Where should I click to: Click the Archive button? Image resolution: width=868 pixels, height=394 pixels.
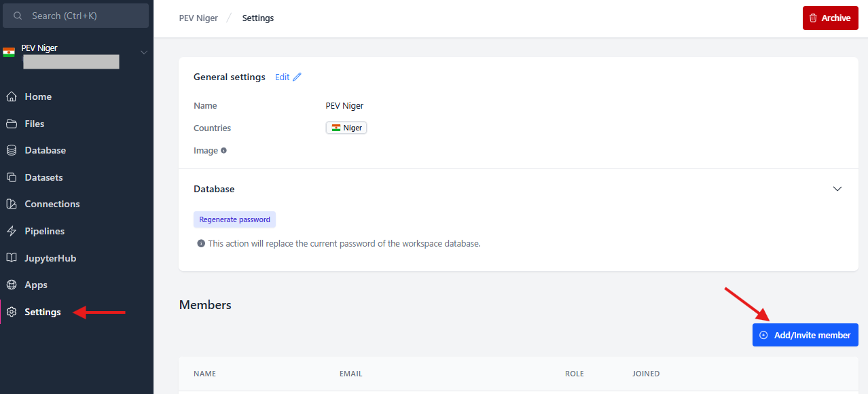[x=830, y=18]
